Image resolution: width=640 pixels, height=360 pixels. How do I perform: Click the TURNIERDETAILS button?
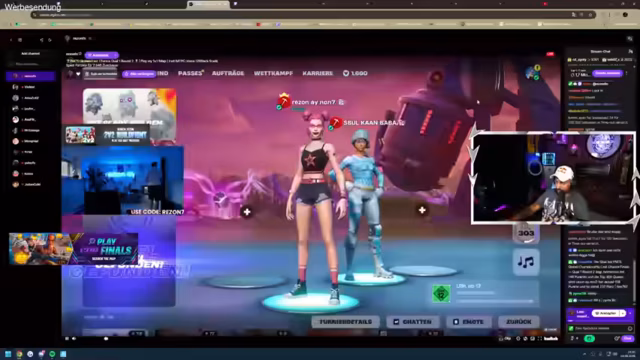346,322
